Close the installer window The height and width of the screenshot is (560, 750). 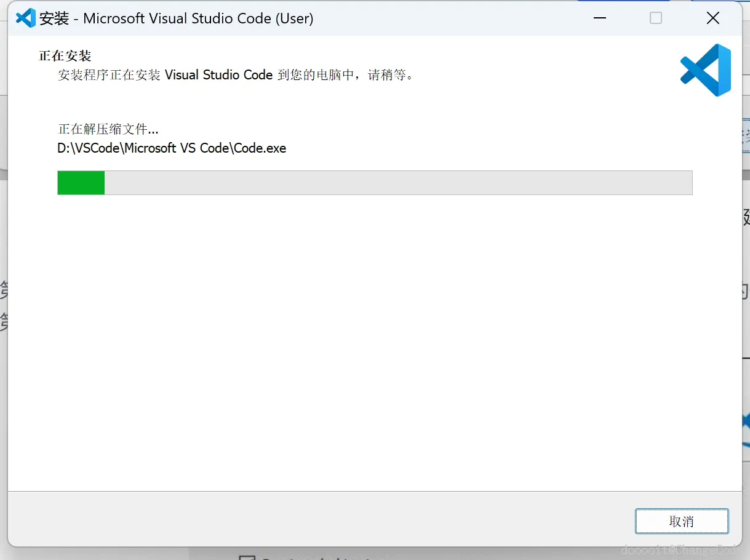point(713,18)
